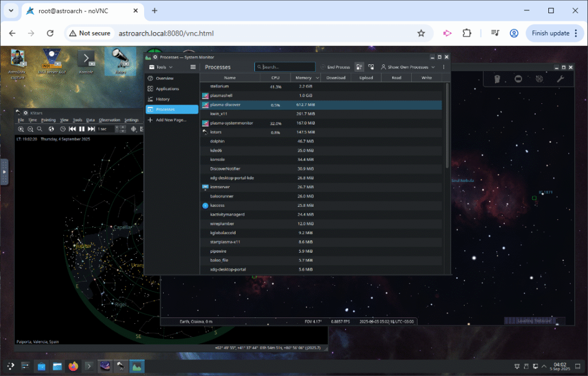Viewport: 588px width, 376px height.
Task: Open the KStars Settings menu
Action: (x=131, y=120)
